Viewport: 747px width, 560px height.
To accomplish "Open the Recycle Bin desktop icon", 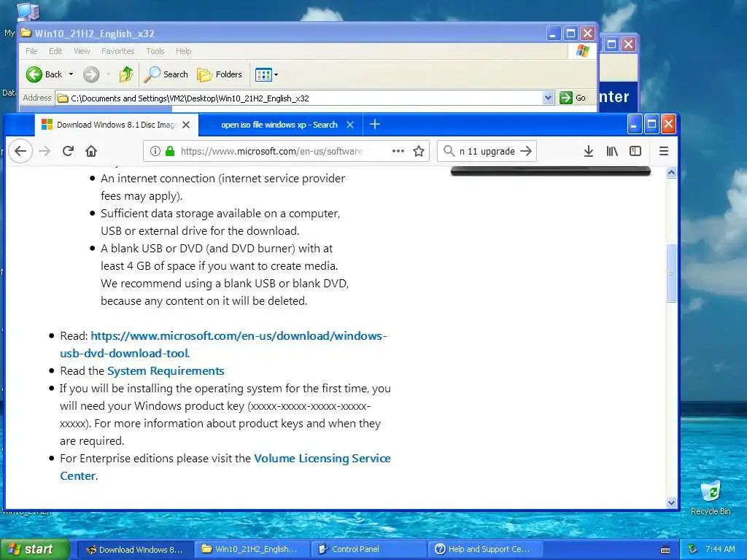I will [711, 498].
